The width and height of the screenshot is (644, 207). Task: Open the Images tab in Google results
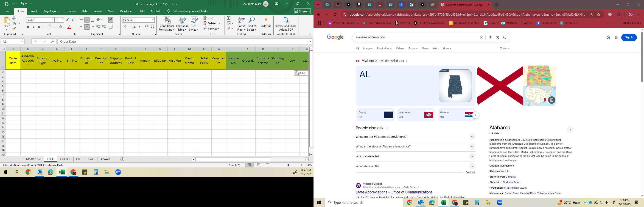(x=367, y=48)
